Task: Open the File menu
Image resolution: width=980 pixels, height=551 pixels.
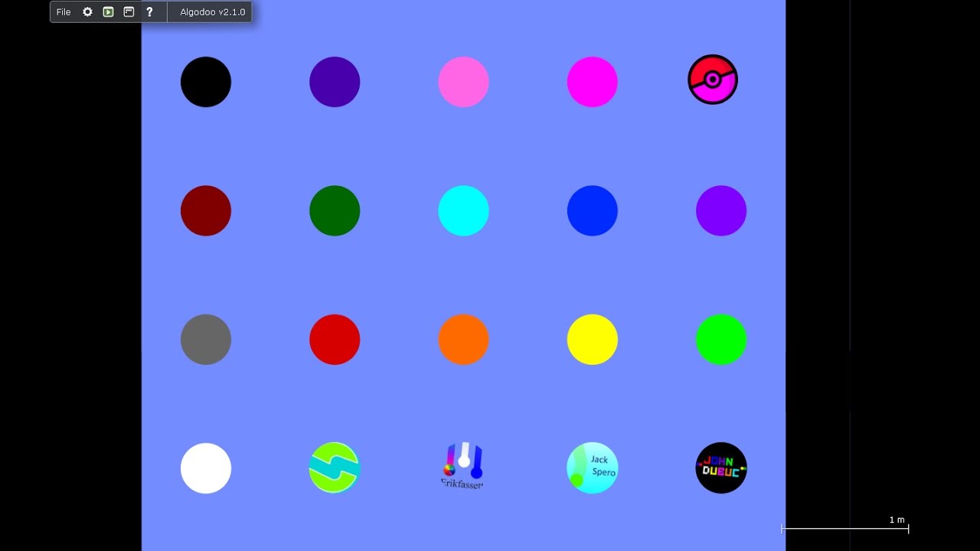Action: (64, 12)
